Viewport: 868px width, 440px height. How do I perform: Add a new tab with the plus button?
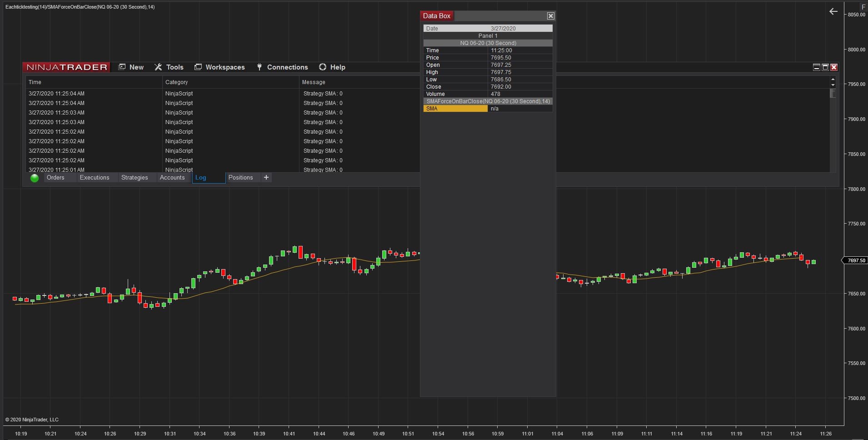tap(266, 177)
